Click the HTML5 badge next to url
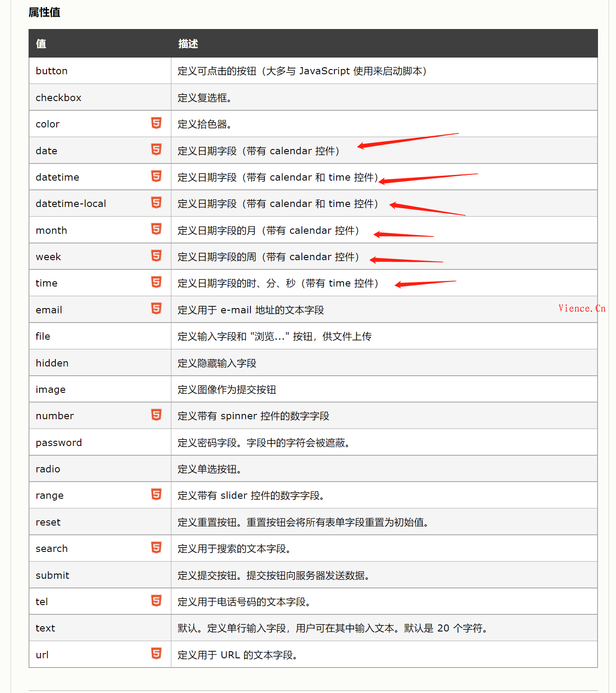The height and width of the screenshot is (693, 616). pos(156,653)
